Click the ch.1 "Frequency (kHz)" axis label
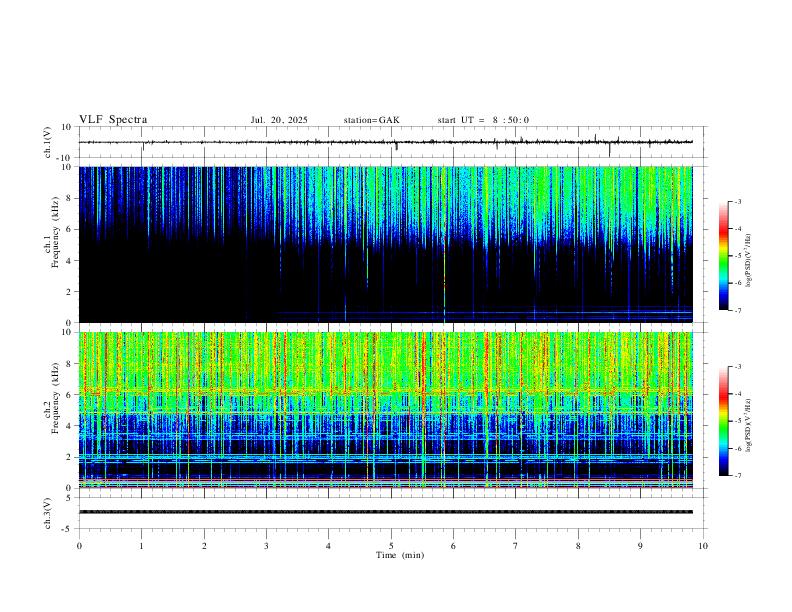792x612 pixels. (x=56, y=233)
